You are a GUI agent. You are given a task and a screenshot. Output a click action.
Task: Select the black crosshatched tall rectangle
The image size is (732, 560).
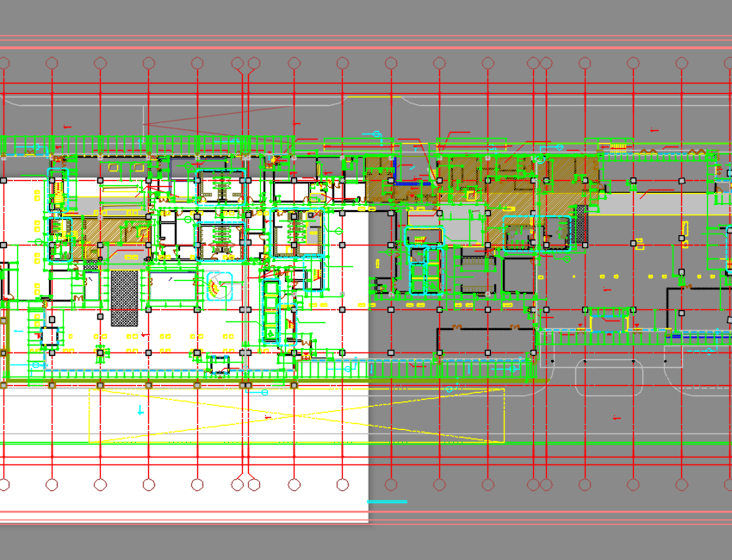point(124,298)
